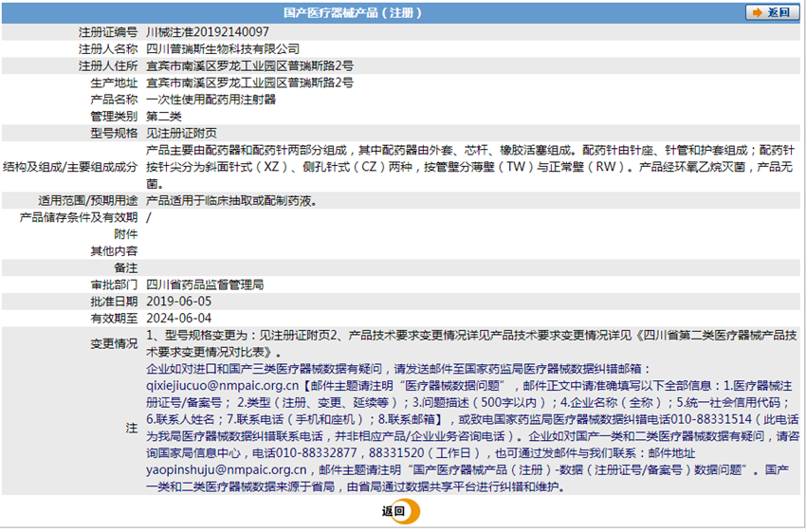Click the 结构及组成/主要组成成分 label
The width and height of the screenshot is (806, 532).
coord(70,167)
